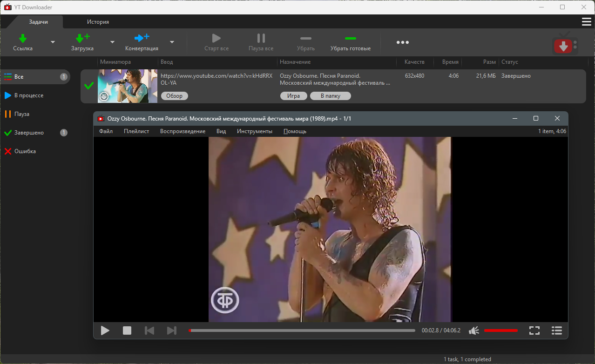Expand the Загрузка dropdown arrow
Image resolution: width=595 pixels, height=364 pixels.
tap(112, 42)
